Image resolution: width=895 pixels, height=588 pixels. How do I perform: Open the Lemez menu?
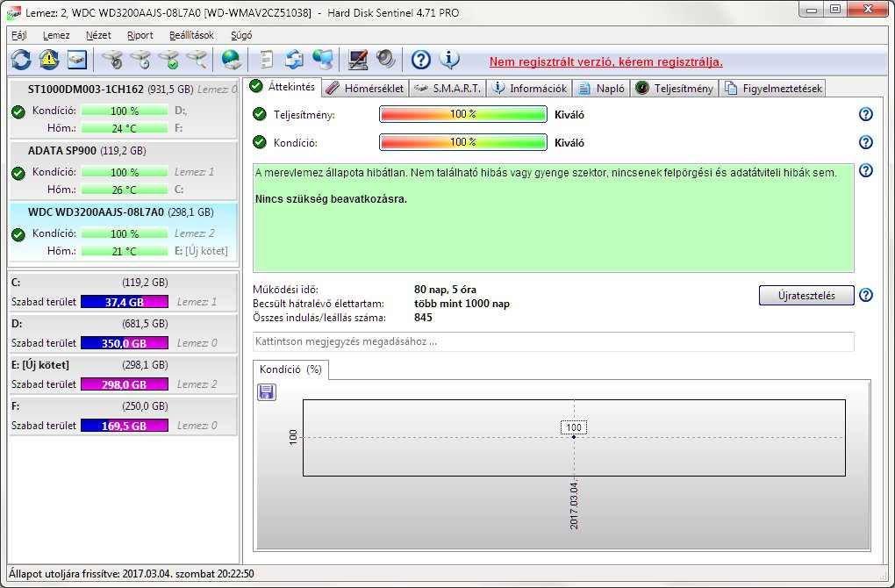(56, 35)
